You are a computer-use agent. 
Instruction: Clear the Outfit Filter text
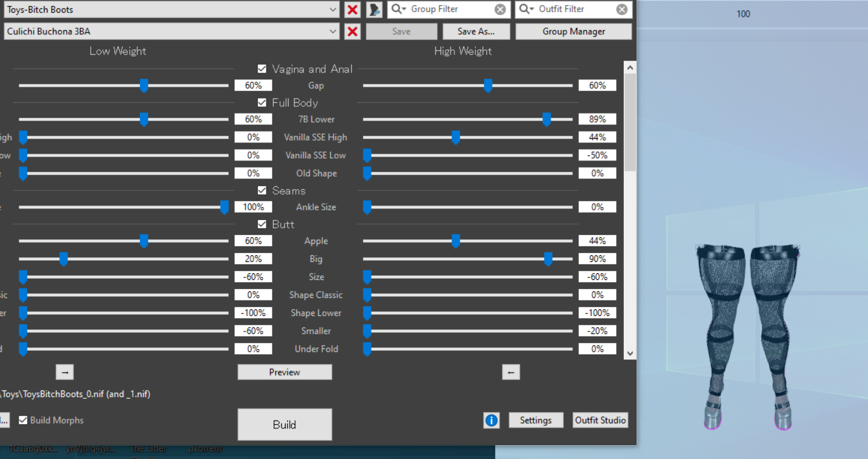[x=622, y=9]
